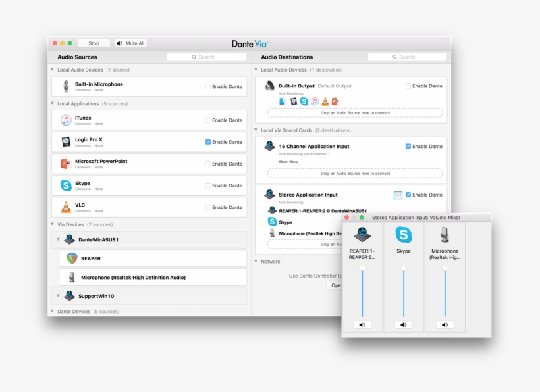This screenshot has width=540, height=392.
Task: Enable Dante for Built-in Output
Action: click(x=408, y=86)
